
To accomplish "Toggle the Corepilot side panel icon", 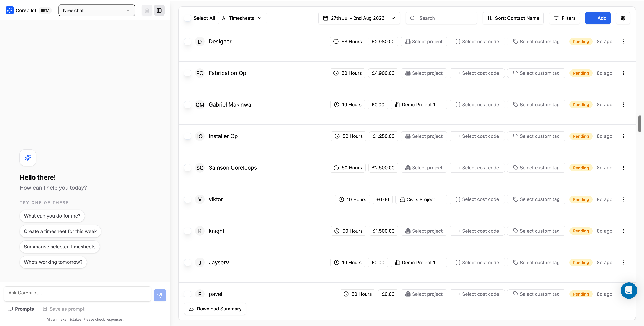I will click(x=159, y=10).
